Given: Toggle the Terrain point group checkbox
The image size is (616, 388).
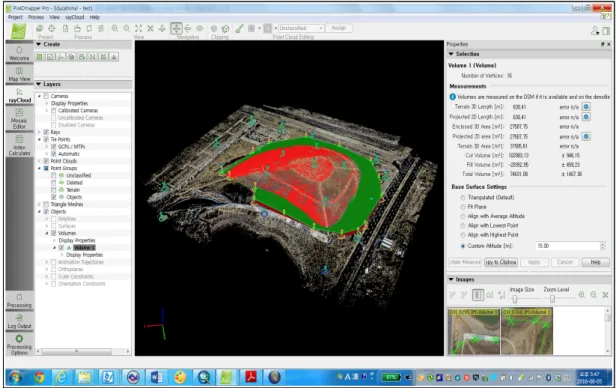Looking at the screenshot, I should click(53, 190).
